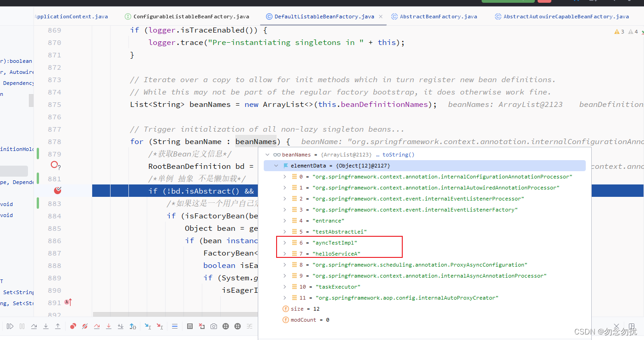Click the Resume Program debug icon

click(x=10, y=326)
